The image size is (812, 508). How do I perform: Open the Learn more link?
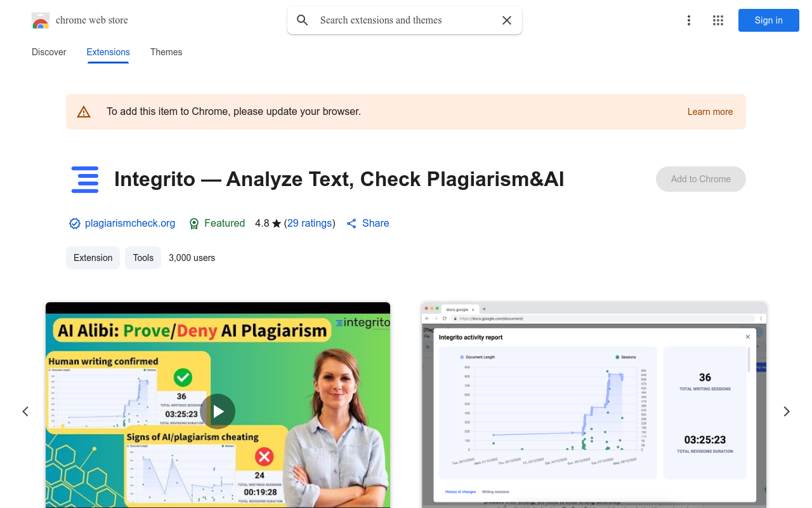(710, 112)
